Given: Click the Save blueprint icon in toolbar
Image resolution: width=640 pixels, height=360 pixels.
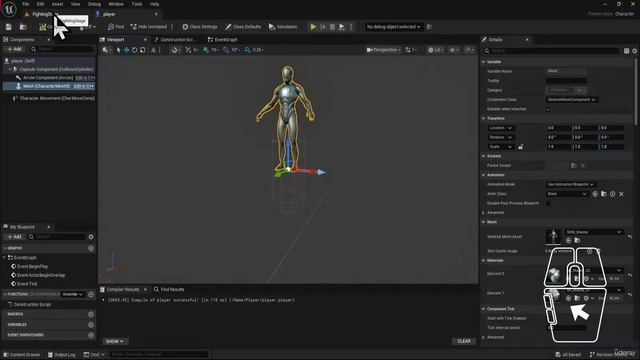Looking at the screenshot, I should point(9,27).
